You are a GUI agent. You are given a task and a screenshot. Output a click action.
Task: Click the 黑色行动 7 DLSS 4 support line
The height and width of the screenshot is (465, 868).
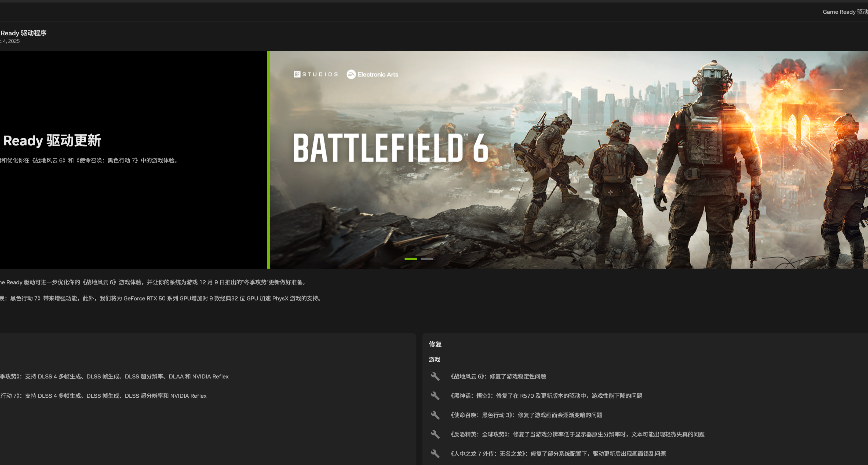[103, 396]
